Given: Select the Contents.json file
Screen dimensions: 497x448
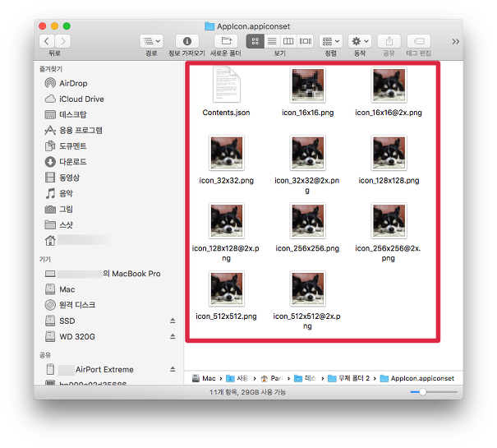Looking at the screenshot, I should point(226,85).
